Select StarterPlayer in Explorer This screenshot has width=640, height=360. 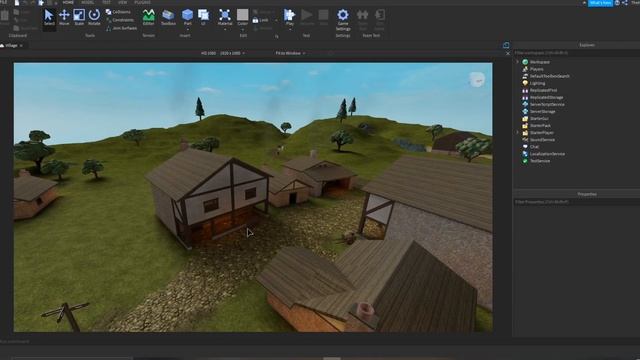tap(542, 133)
